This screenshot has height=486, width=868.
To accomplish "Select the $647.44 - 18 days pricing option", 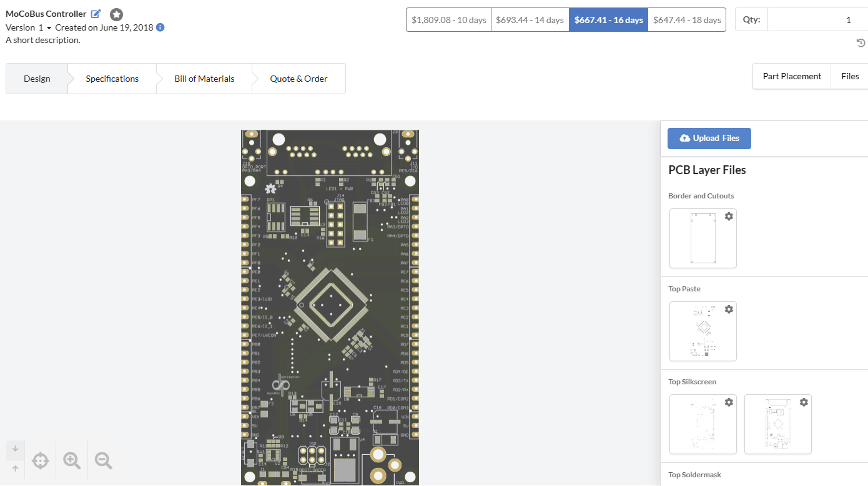I will (x=687, y=19).
